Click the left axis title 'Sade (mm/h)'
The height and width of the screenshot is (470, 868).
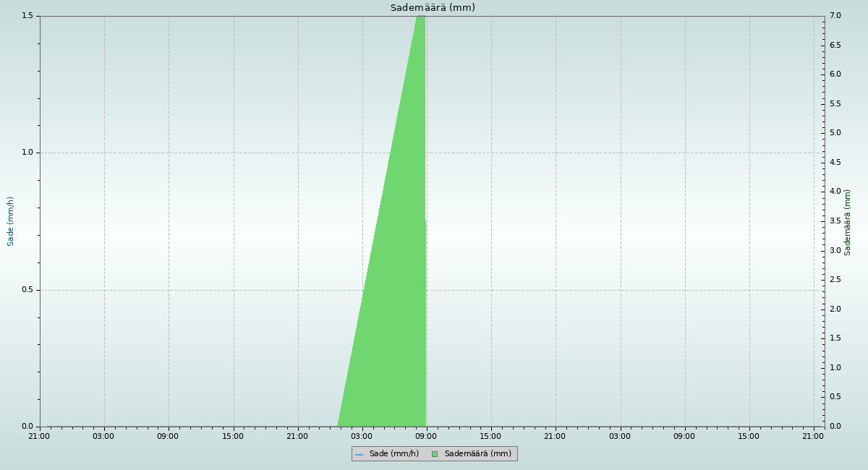pos(11,221)
